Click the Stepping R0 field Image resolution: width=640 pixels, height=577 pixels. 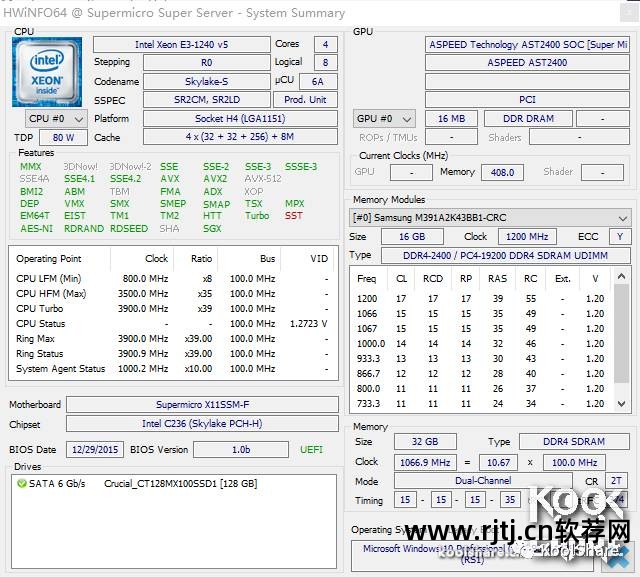point(207,62)
